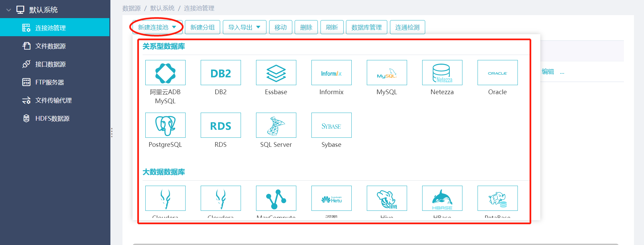Pick the Oracle database tile

point(498,73)
